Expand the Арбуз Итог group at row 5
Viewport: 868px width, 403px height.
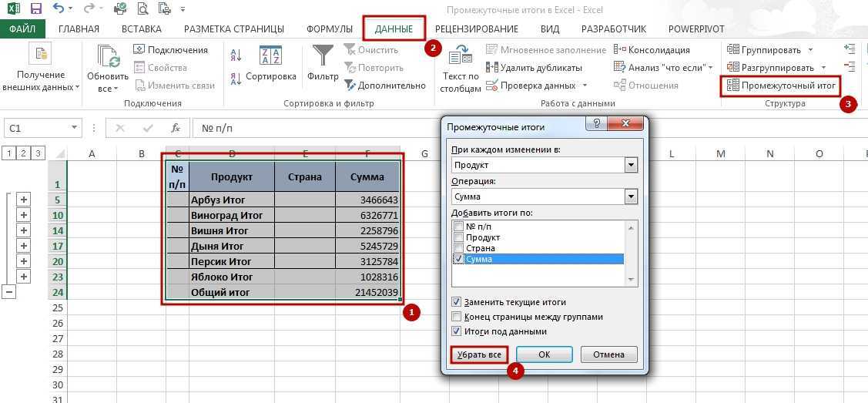point(24,200)
